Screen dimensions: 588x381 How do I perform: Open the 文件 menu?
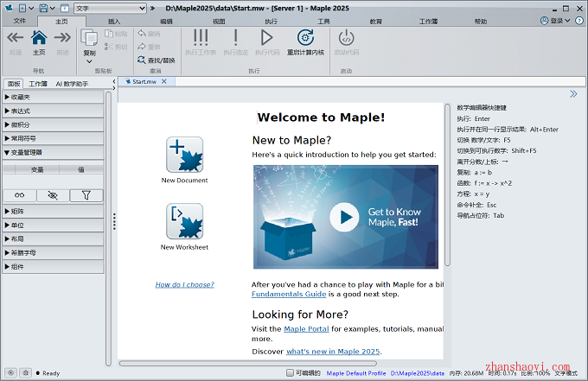click(x=20, y=21)
